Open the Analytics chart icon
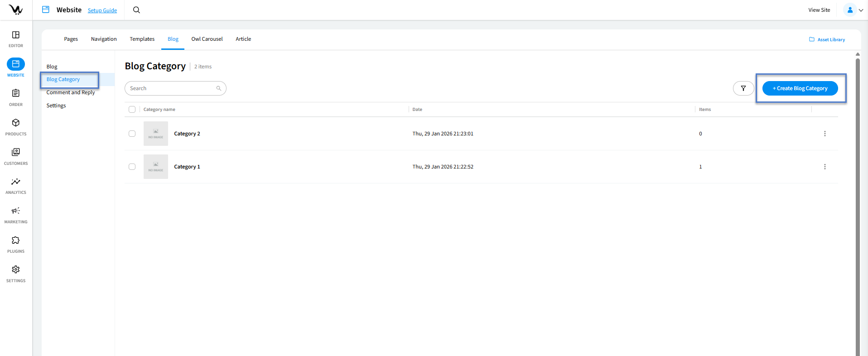The width and height of the screenshot is (868, 356). point(16,182)
